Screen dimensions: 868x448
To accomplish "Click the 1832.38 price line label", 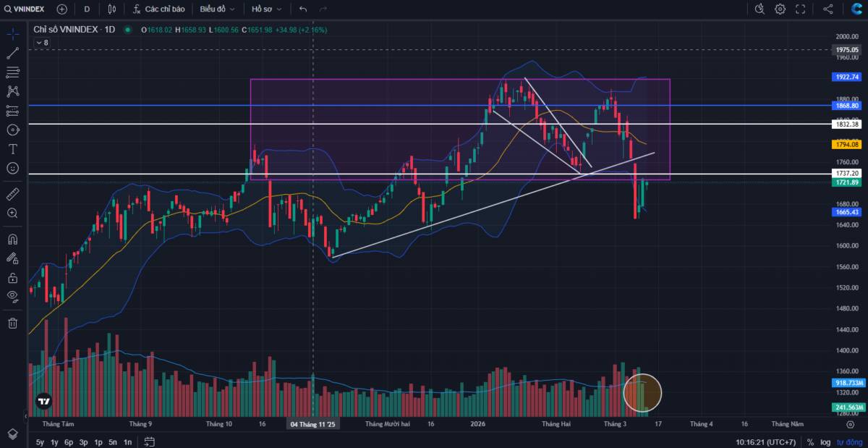I will [846, 124].
